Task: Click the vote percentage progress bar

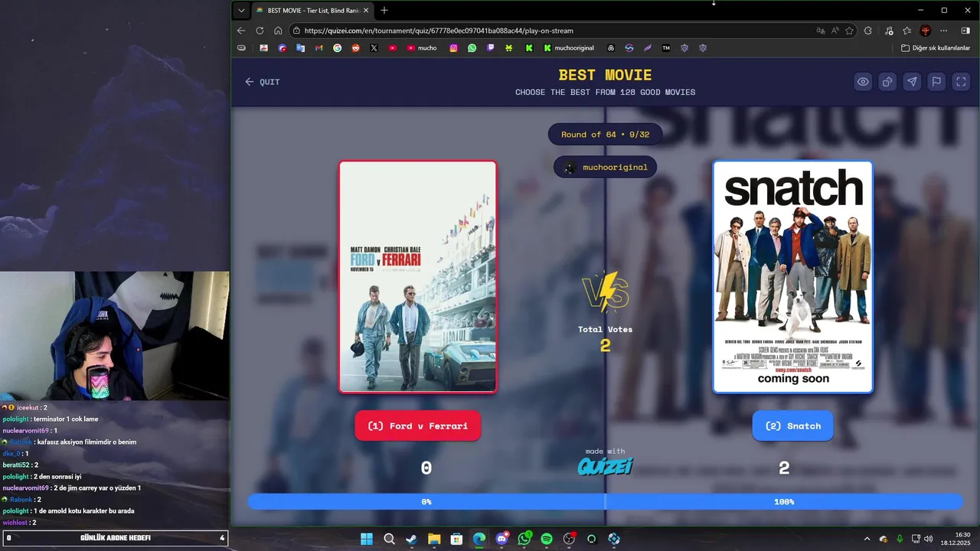Action: click(x=605, y=502)
